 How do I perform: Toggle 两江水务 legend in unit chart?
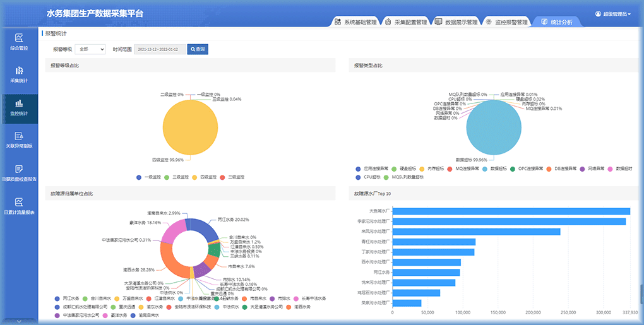58,298
